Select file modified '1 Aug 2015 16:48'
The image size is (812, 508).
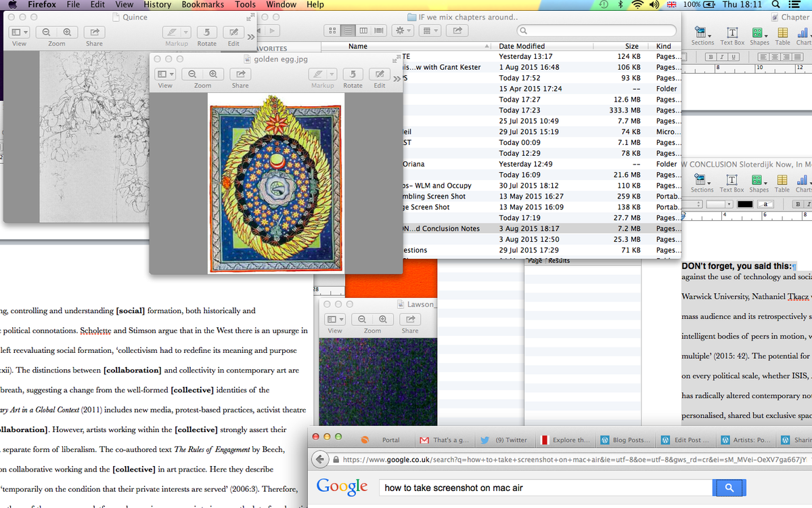(x=541, y=67)
